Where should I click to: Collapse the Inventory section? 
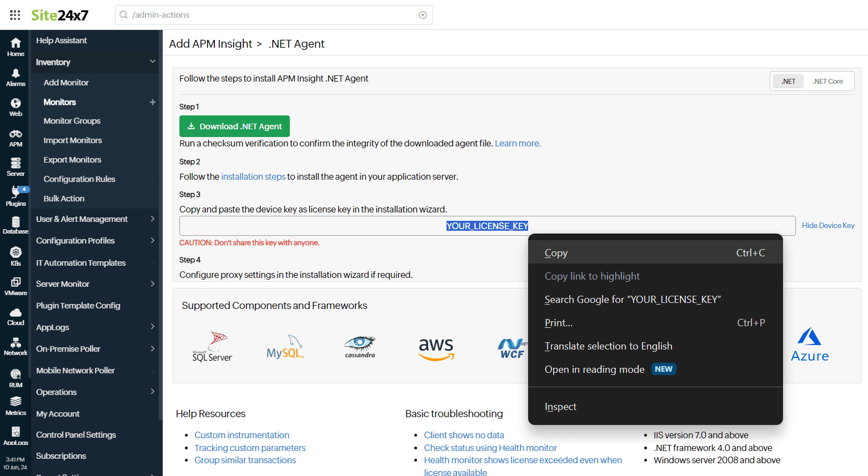pos(152,62)
